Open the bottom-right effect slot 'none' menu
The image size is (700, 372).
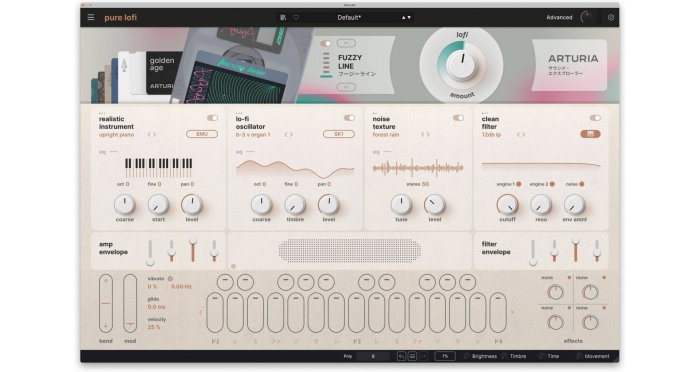(582, 308)
